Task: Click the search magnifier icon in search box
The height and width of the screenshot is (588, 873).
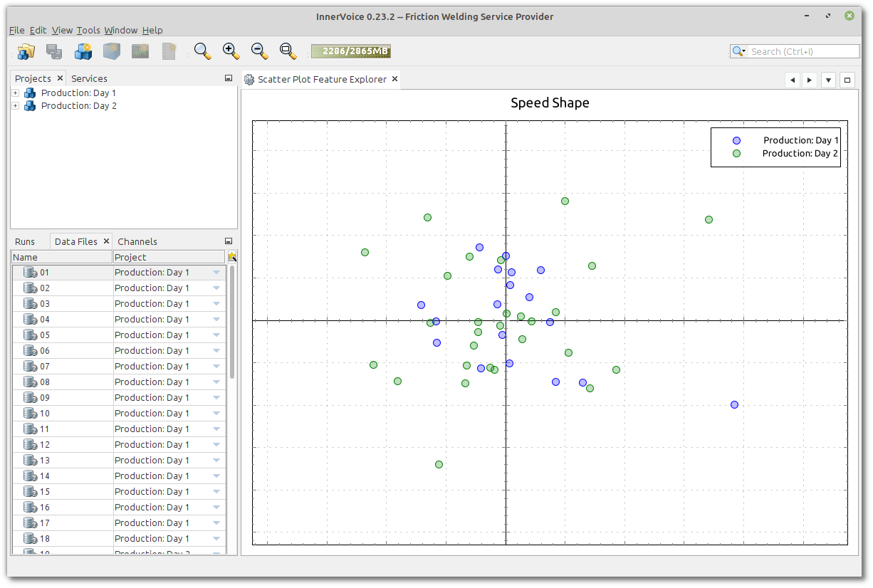Action: click(x=738, y=51)
